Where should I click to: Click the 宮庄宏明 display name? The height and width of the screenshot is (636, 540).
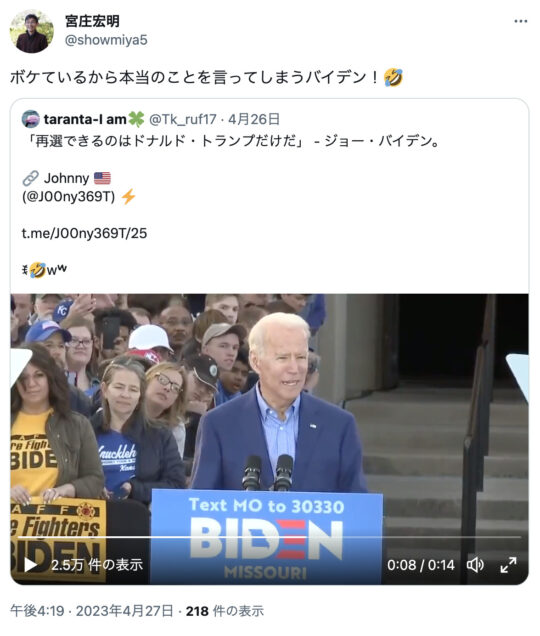pos(93,21)
